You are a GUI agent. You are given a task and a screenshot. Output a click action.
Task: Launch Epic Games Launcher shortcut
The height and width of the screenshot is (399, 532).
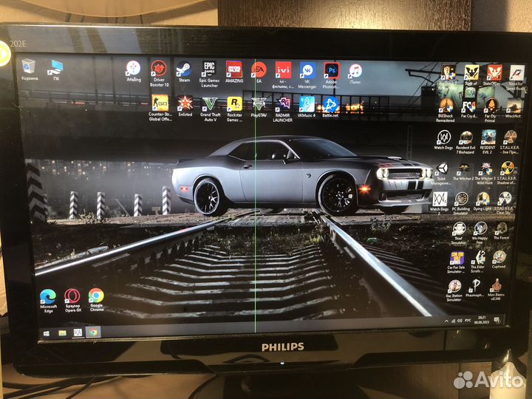pos(209,69)
